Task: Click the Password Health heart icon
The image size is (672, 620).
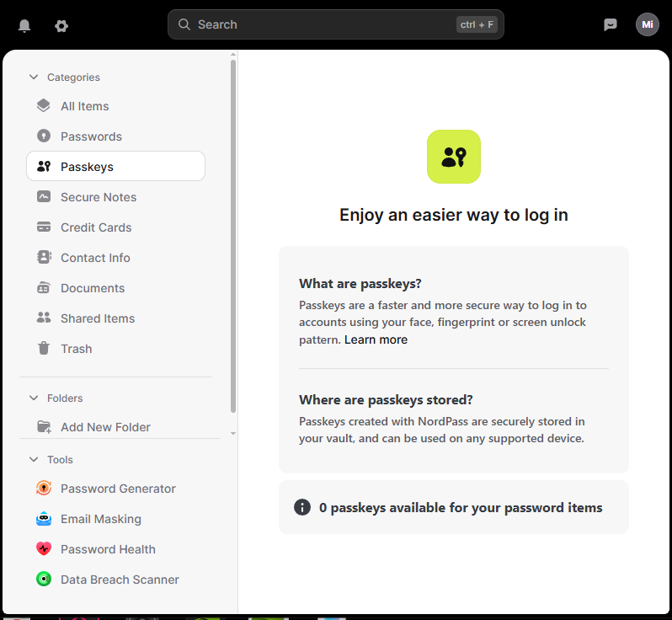Action: (44, 549)
